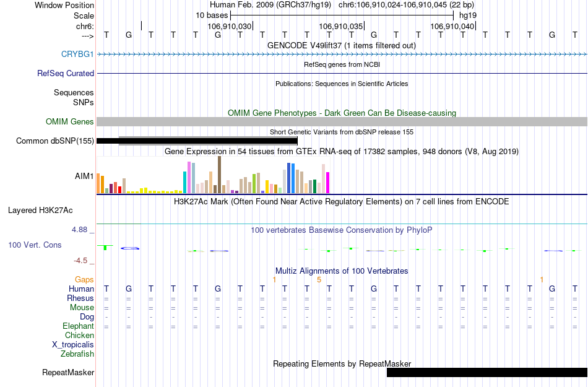Screen dimensions: 588x387
Task: Click the tallest brown bar in GTEx chart
Action: [x=219, y=175]
